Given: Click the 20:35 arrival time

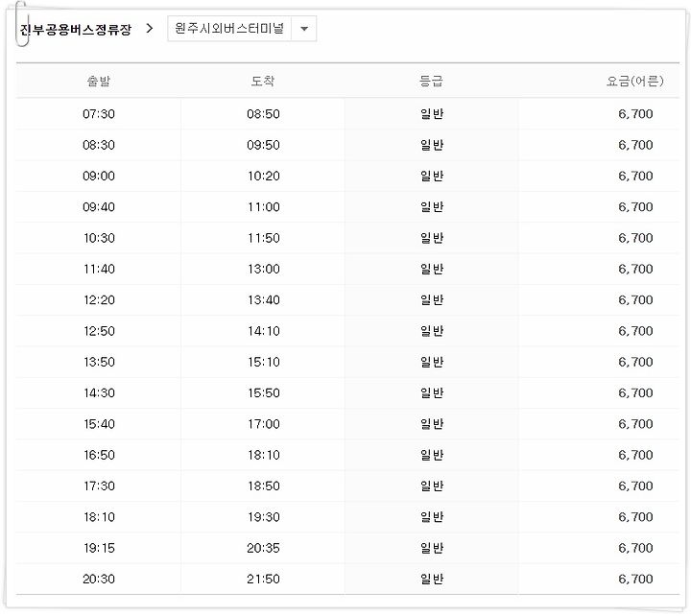Looking at the screenshot, I should point(263,548).
